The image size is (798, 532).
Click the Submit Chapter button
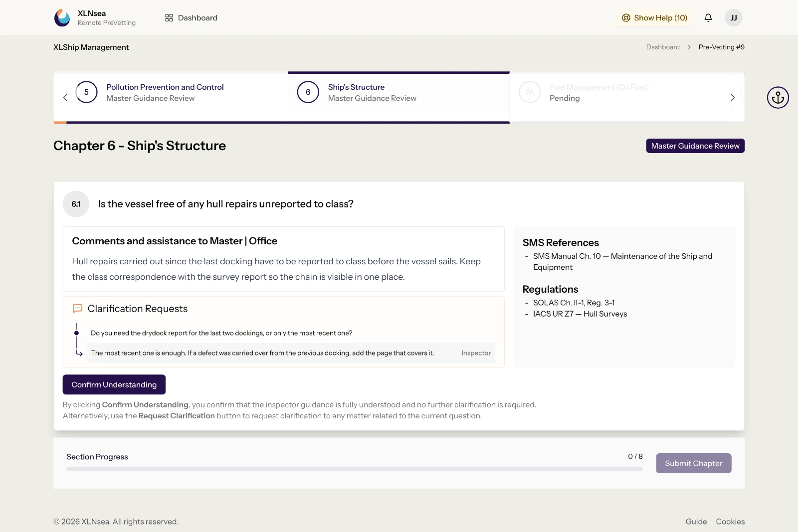click(x=693, y=463)
